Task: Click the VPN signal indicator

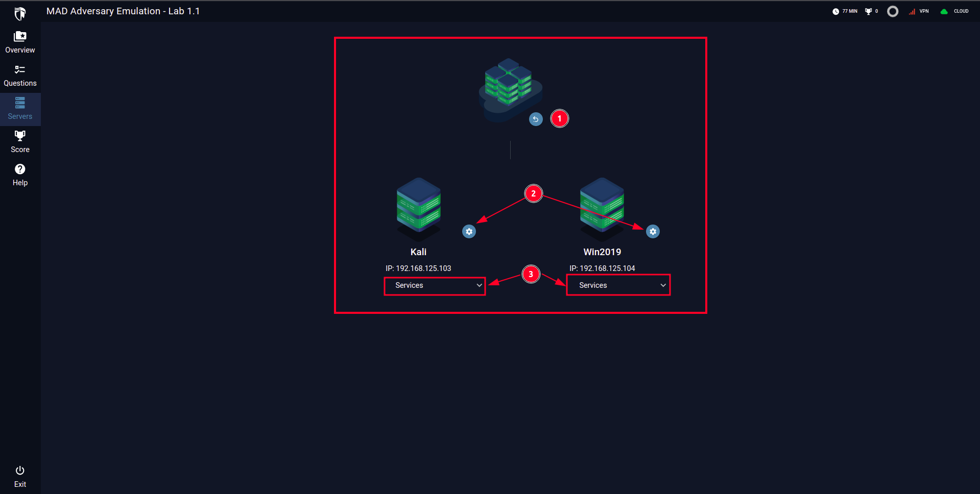Action: click(918, 11)
